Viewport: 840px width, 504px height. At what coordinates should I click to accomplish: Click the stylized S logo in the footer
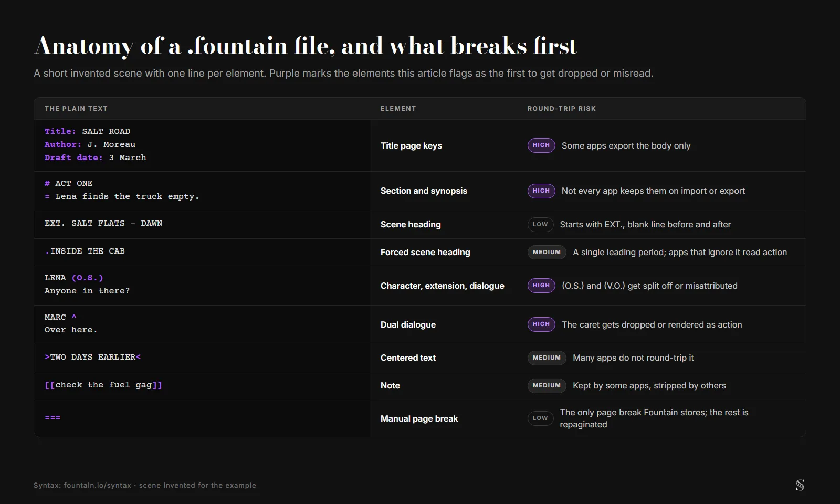pos(800,485)
